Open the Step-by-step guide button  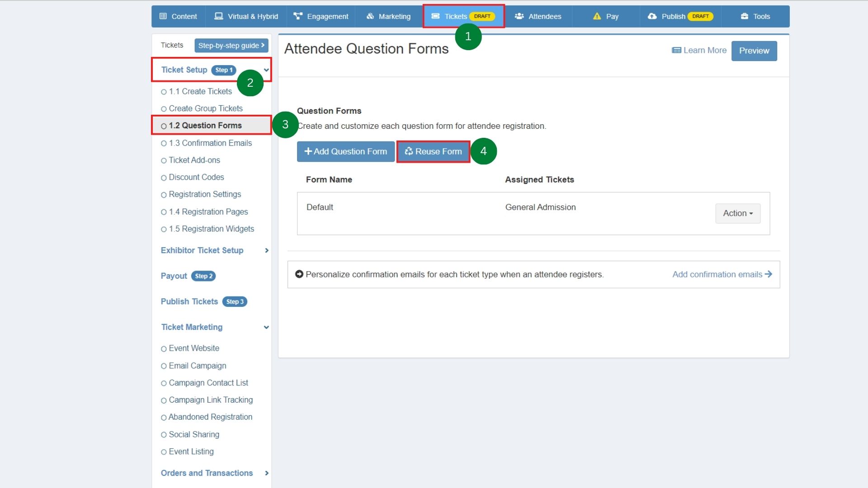coord(231,45)
